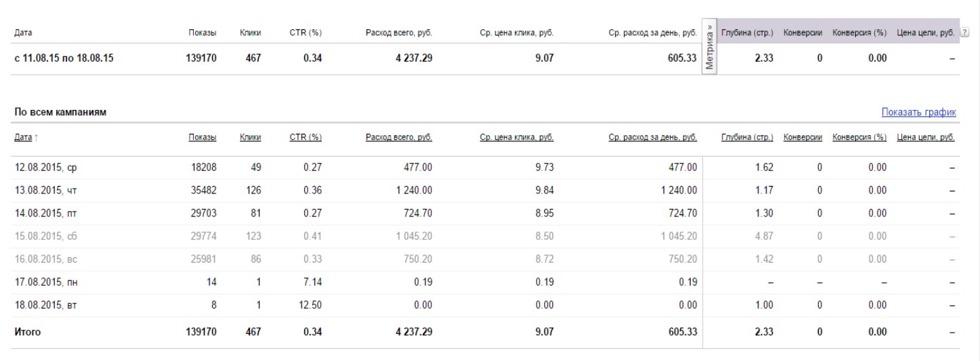Click the summary period с 11.08.15 по 18.08.15

click(64, 59)
